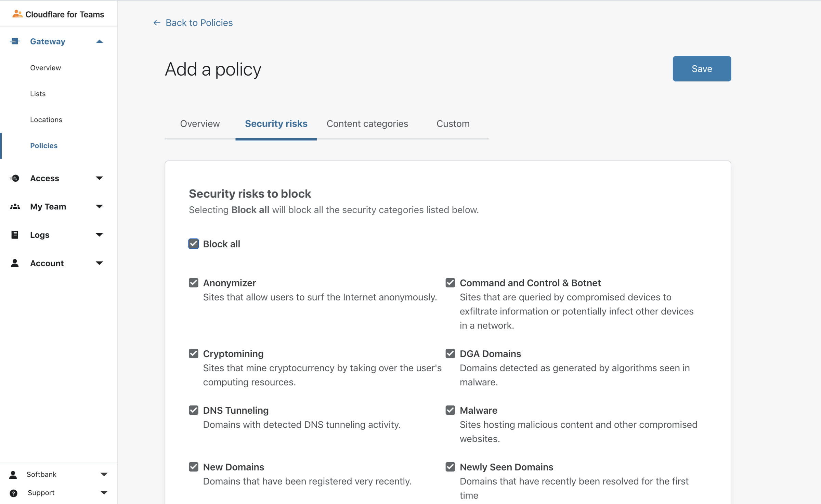Open the Custom tab
The height and width of the screenshot is (504, 821).
453,124
